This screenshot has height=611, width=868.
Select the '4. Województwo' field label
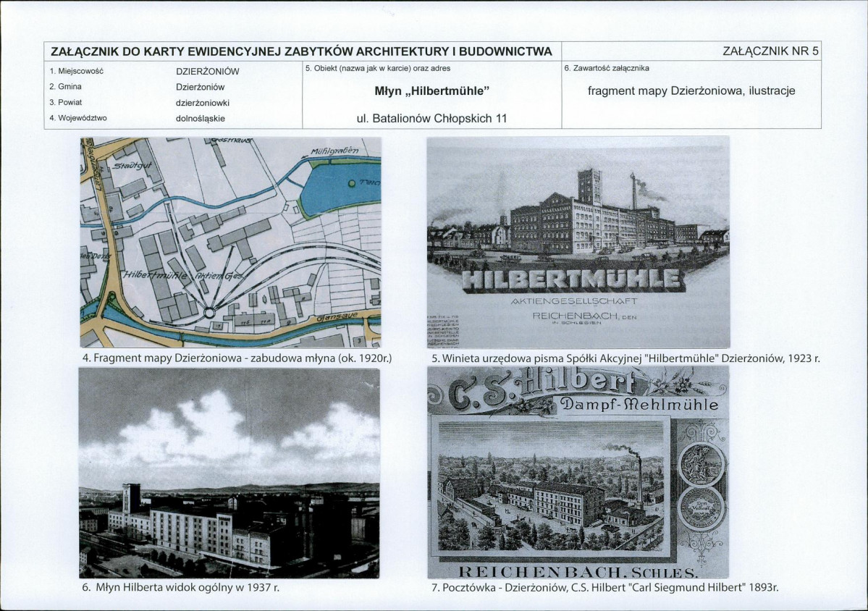[x=78, y=118]
